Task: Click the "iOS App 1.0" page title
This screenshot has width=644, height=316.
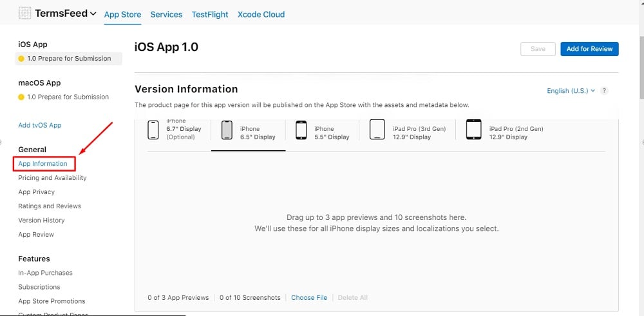Action: pyautogui.click(x=166, y=47)
